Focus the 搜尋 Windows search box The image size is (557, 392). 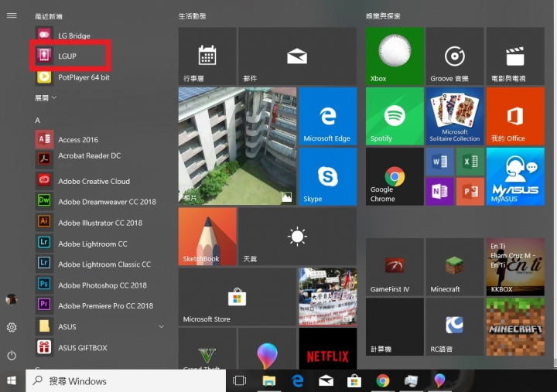tap(126, 380)
